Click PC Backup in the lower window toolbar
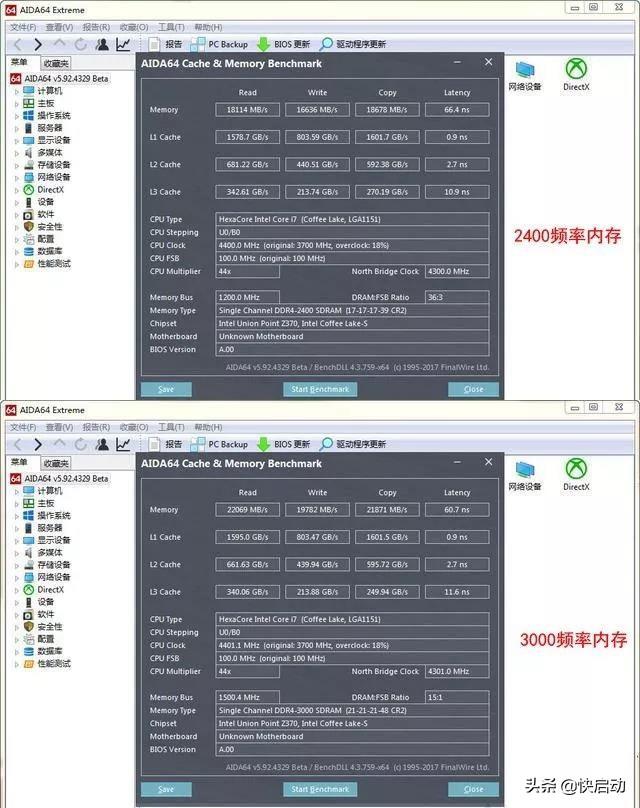This screenshot has height=808, width=640. (x=219, y=444)
